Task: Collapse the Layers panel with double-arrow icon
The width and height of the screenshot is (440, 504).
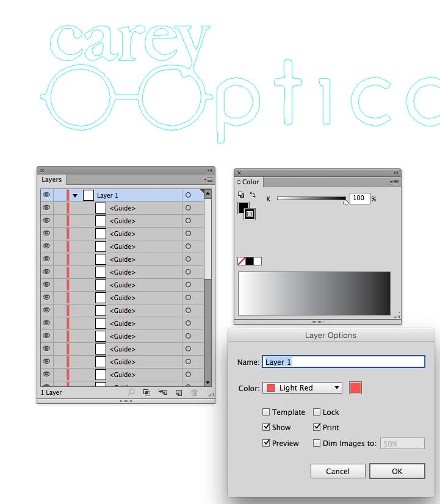Action: [x=209, y=171]
